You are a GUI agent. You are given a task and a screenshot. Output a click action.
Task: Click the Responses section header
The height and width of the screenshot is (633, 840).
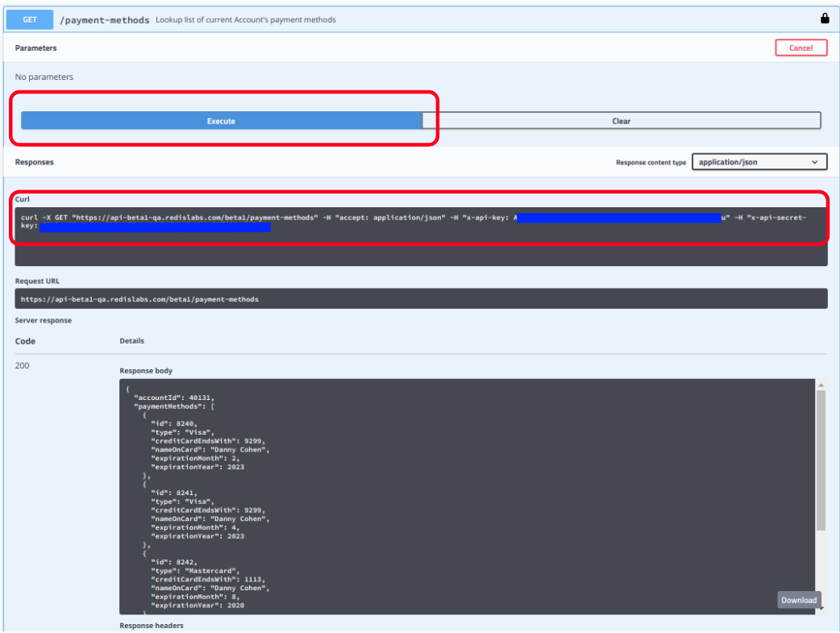click(35, 162)
